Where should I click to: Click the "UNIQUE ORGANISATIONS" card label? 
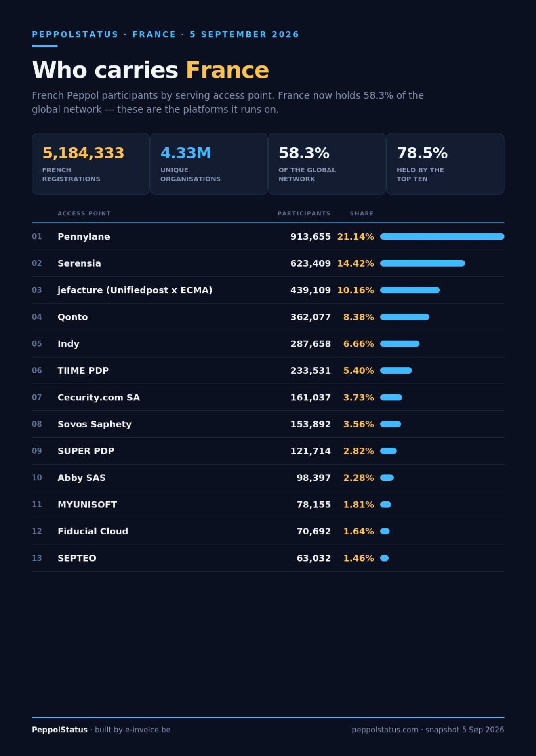tap(190, 174)
